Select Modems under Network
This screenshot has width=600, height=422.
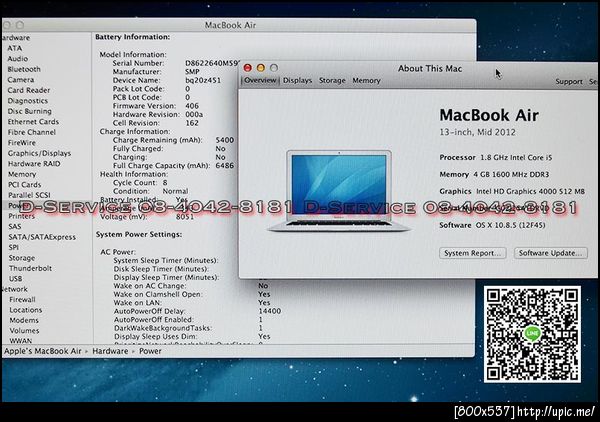(24, 320)
